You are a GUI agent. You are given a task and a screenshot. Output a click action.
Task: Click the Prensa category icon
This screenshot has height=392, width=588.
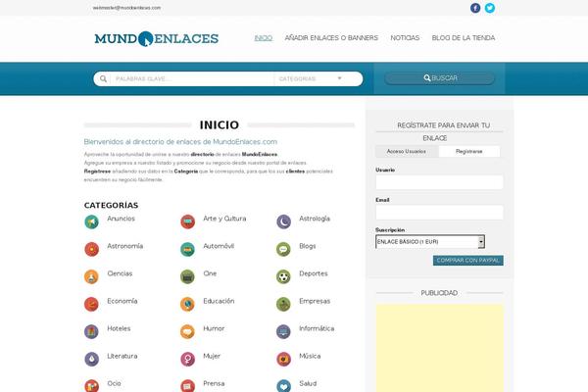pos(187,385)
